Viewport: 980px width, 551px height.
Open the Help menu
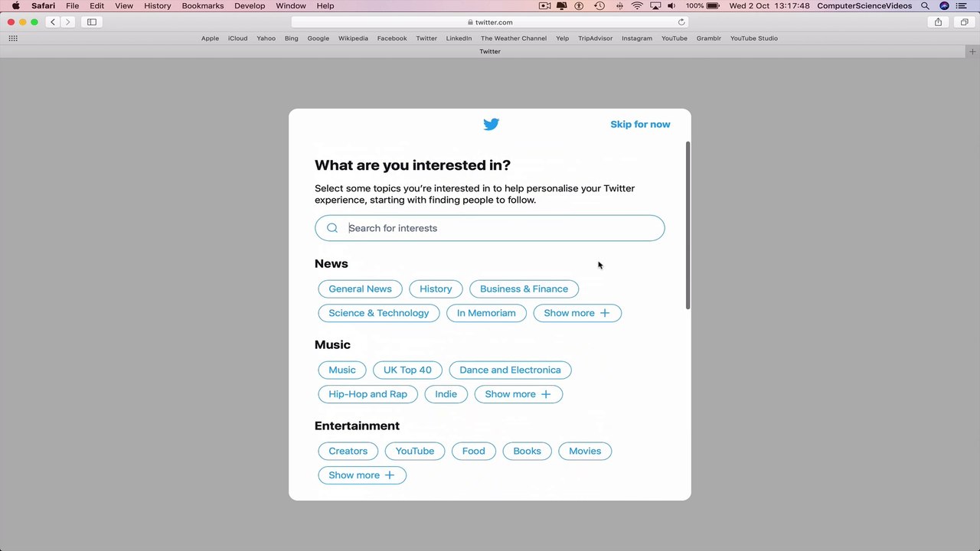325,6
